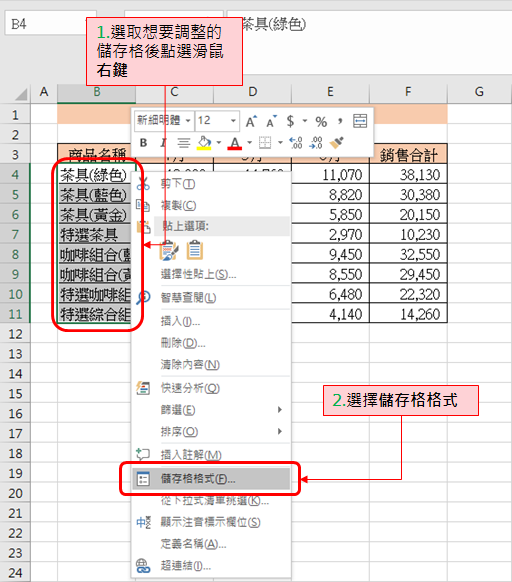
Task: Apply yellow fill color bucket
Action: point(204,143)
